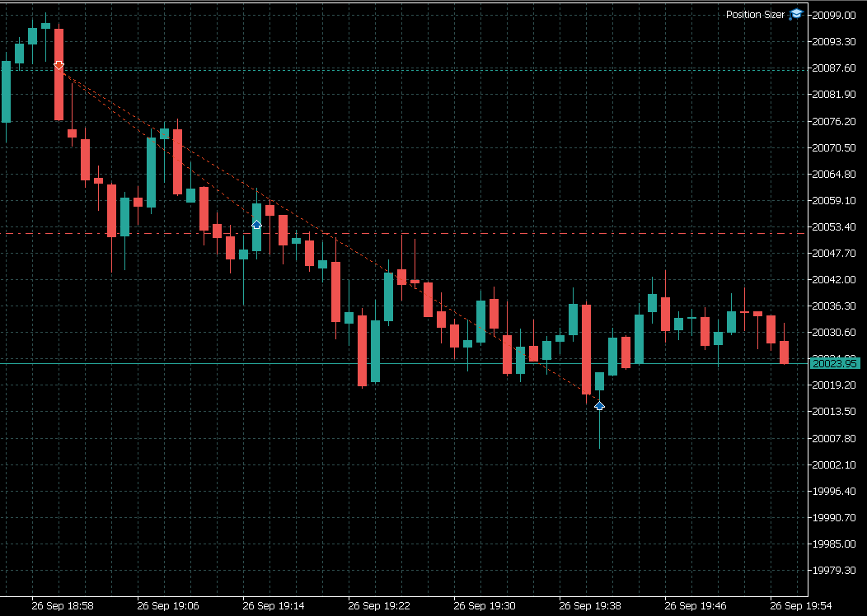Click the 19985.00 price scale label
867x616 pixels.
click(x=833, y=544)
